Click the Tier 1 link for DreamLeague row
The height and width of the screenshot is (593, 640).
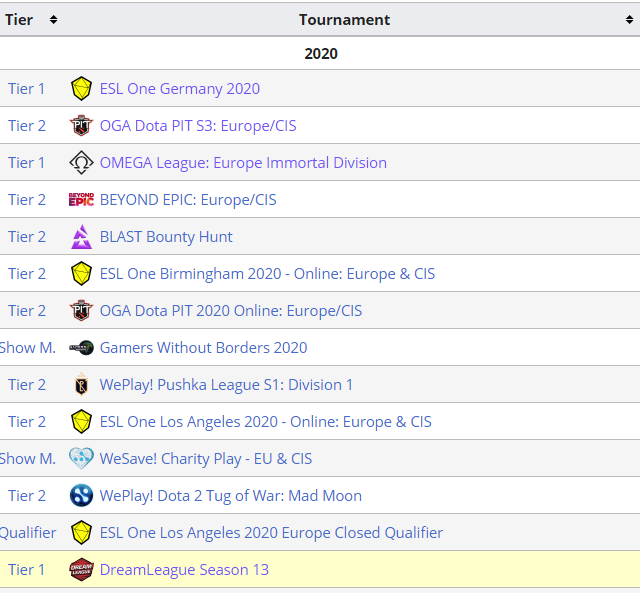(x=27, y=570)
